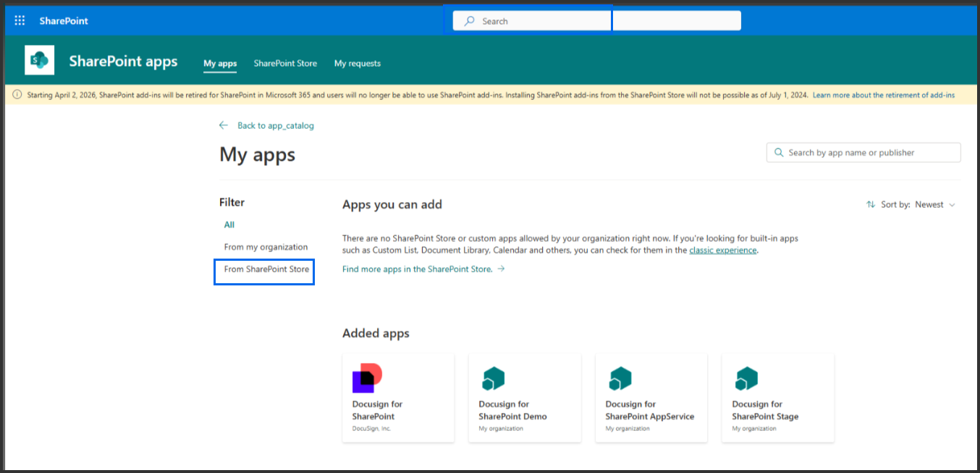Click the SharePoint title in the top bar
Viewport: 980px width, 473px height.
(x=64, y=21)
